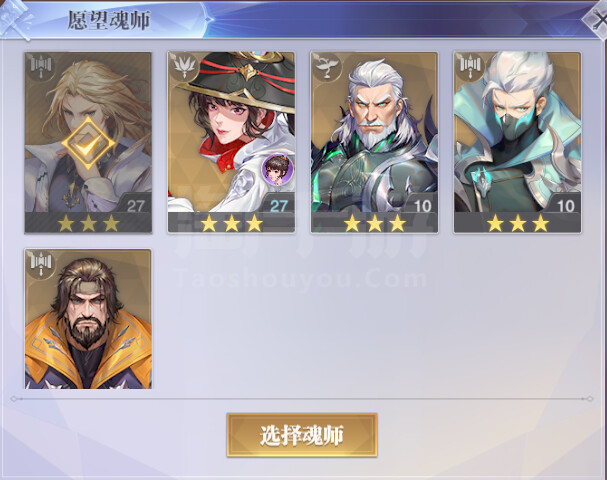
Task: Click the hammer emblem beside 愿望魂师 title
Action: (16, 19)
